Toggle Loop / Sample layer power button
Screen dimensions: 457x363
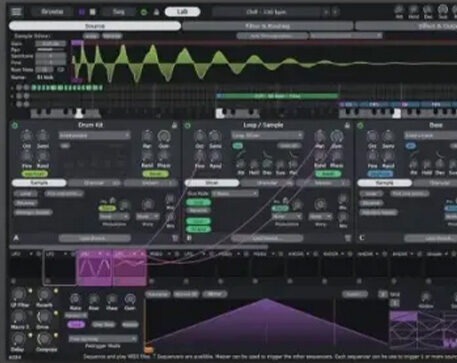pyautogui.click(x=187, y=126)
